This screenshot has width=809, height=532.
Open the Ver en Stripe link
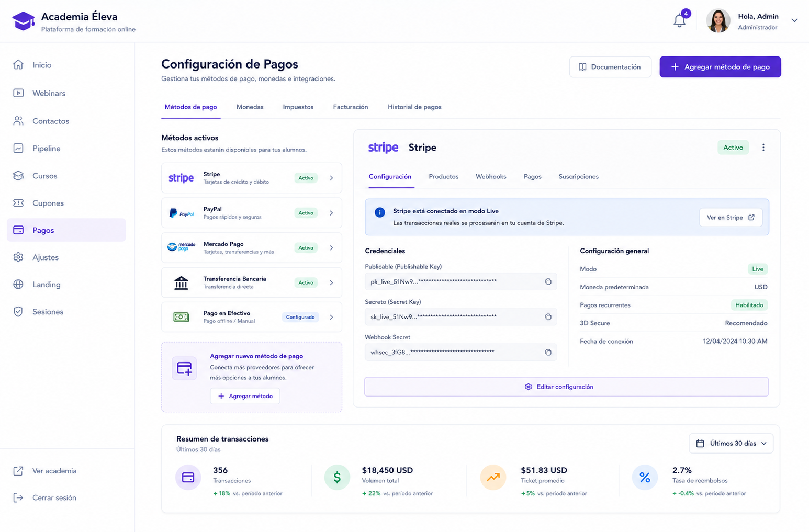[731, 217]
